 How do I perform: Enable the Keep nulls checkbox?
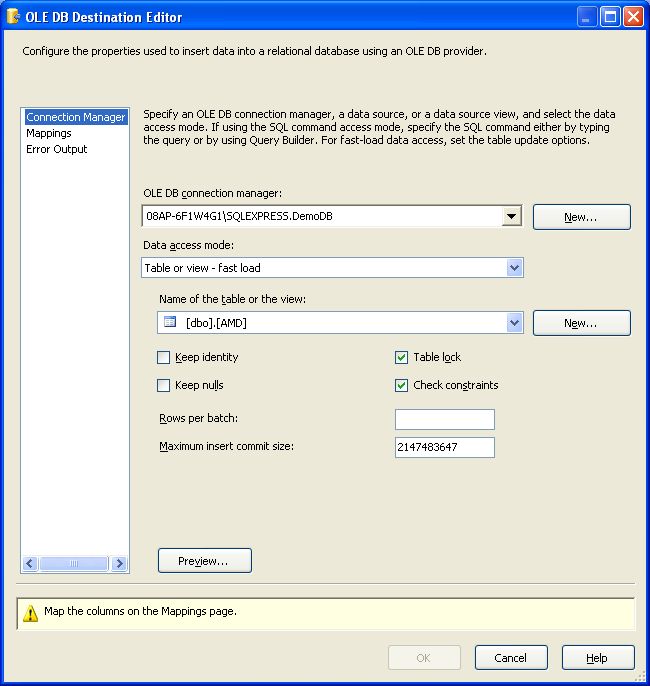pyautogui.click(x=164, y=385)
